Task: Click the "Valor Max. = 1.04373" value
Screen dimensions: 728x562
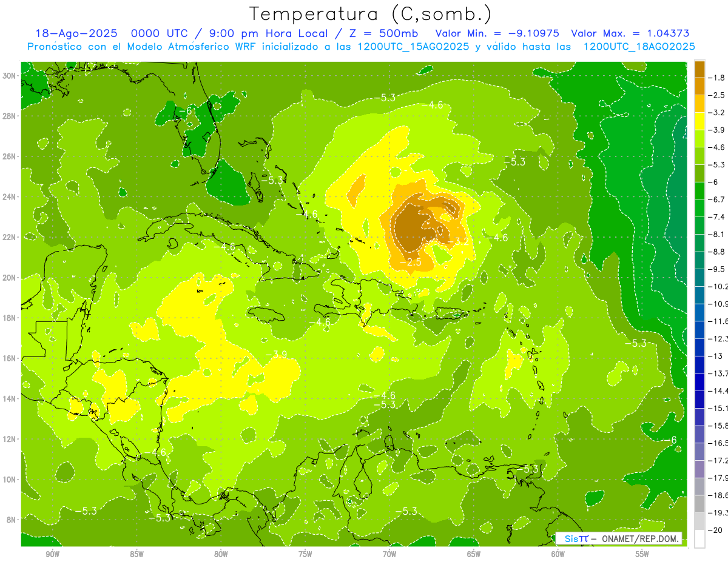Action: point(630,33)
